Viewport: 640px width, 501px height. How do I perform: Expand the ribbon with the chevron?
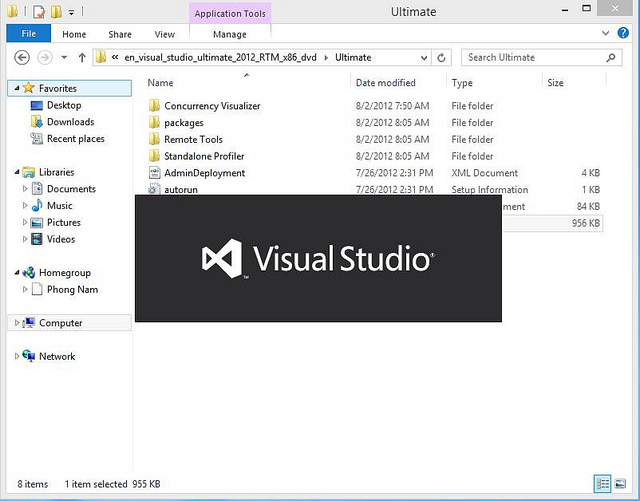[x=605, y=33]
